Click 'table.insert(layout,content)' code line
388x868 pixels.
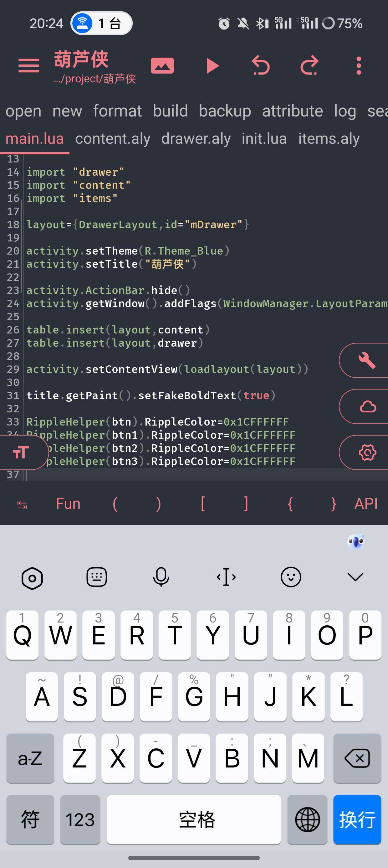pyautogui.click(x=118, y=329)
